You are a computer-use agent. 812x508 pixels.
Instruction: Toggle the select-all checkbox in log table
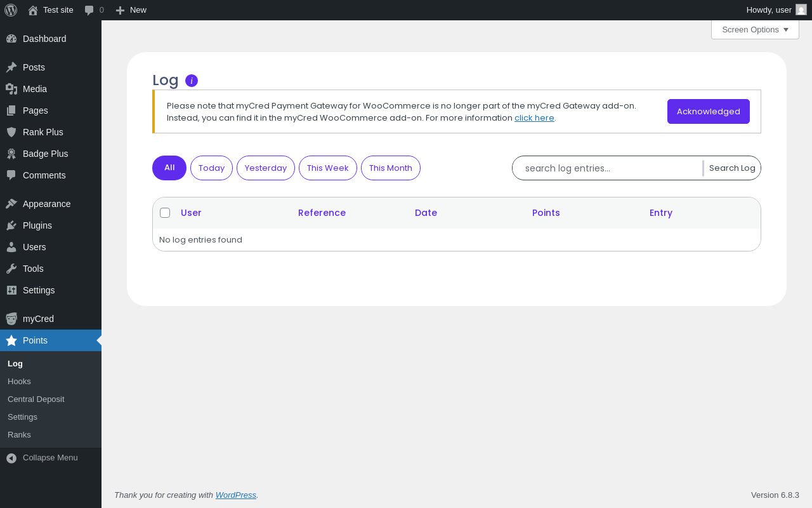(x=165, y=213)
